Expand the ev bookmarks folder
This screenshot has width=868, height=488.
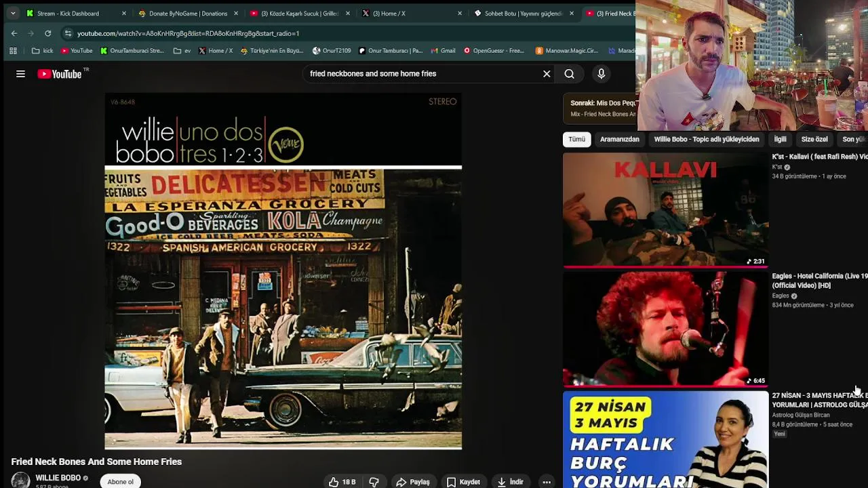tap(182, 50)
